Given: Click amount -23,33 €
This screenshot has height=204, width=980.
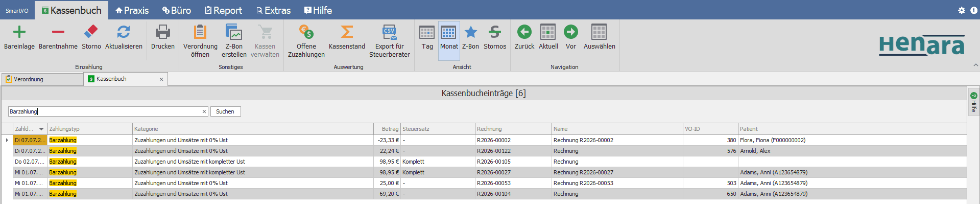Looking at the screenshot, I should (x=388, y=140).
